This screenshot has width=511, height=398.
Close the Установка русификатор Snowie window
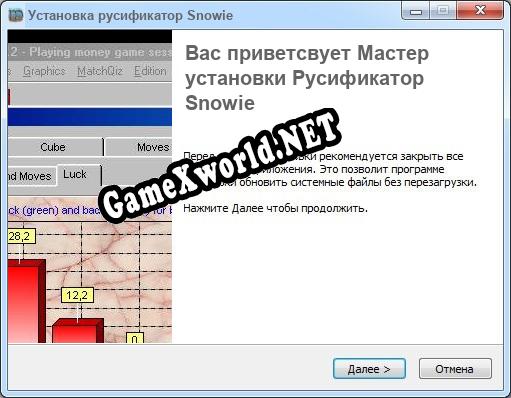pos(480,11)
